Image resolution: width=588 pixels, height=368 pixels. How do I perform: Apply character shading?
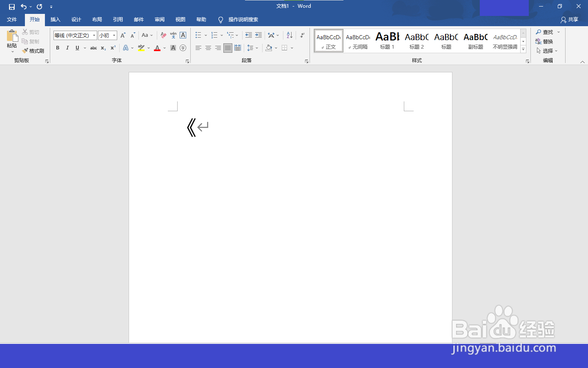coord(173,48)
